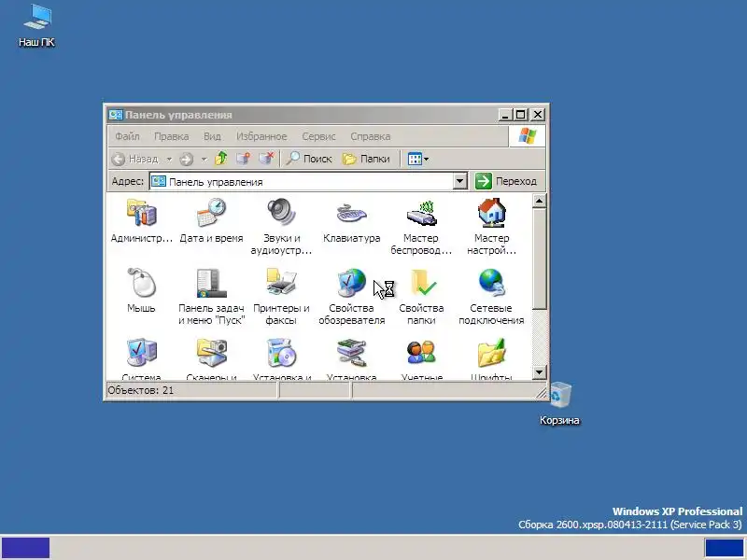The height and width of the screenshot is (560, 747).
Task: Click the Назад back button
Action: point(134,159)
